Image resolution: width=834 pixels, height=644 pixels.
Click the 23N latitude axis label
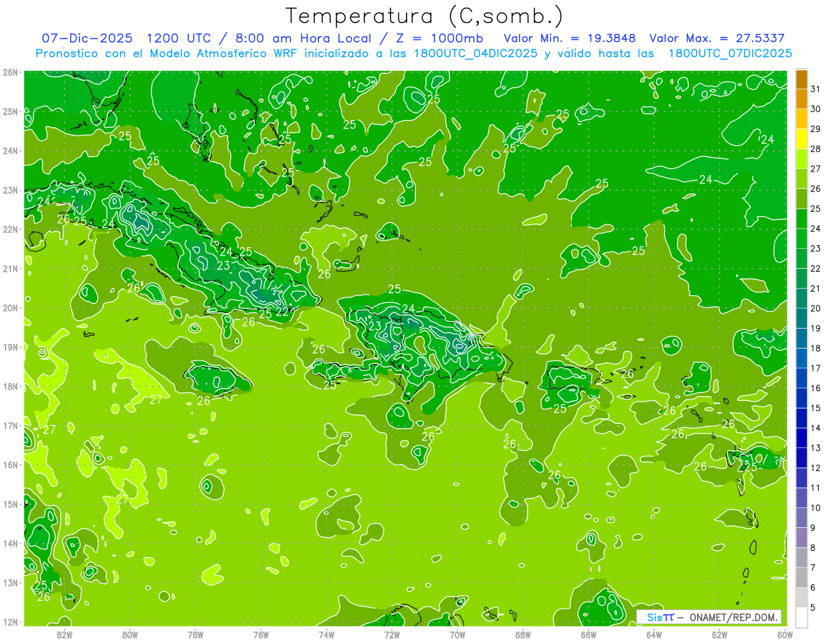pyautogui.click(x=10, y=190)
